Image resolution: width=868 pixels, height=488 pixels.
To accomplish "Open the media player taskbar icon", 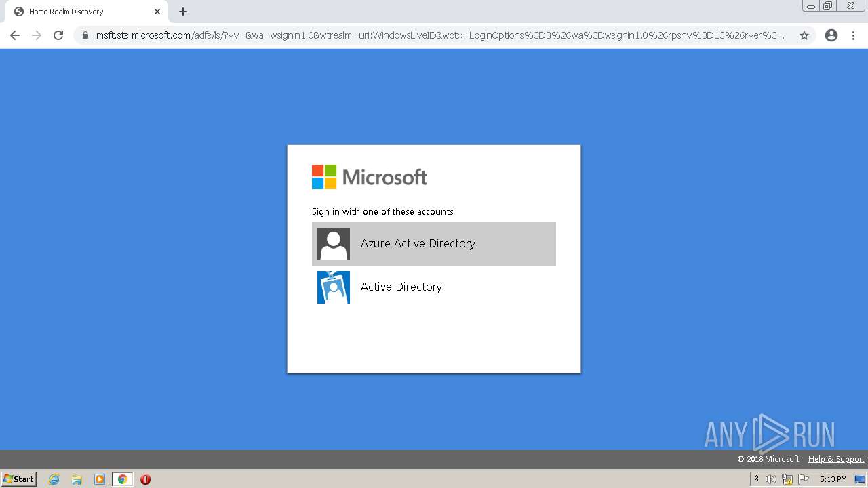I will click(x=100, y=479).
